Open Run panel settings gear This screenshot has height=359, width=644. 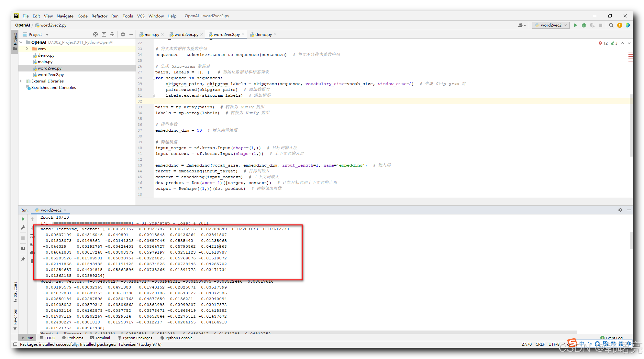[620, 210]
